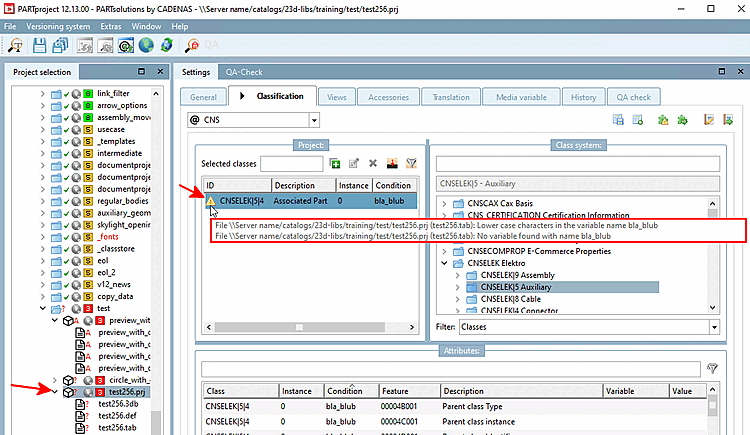Open the CNS class system dropdown
This screenshot has height=435, width=750.
[x=314, y=120]
